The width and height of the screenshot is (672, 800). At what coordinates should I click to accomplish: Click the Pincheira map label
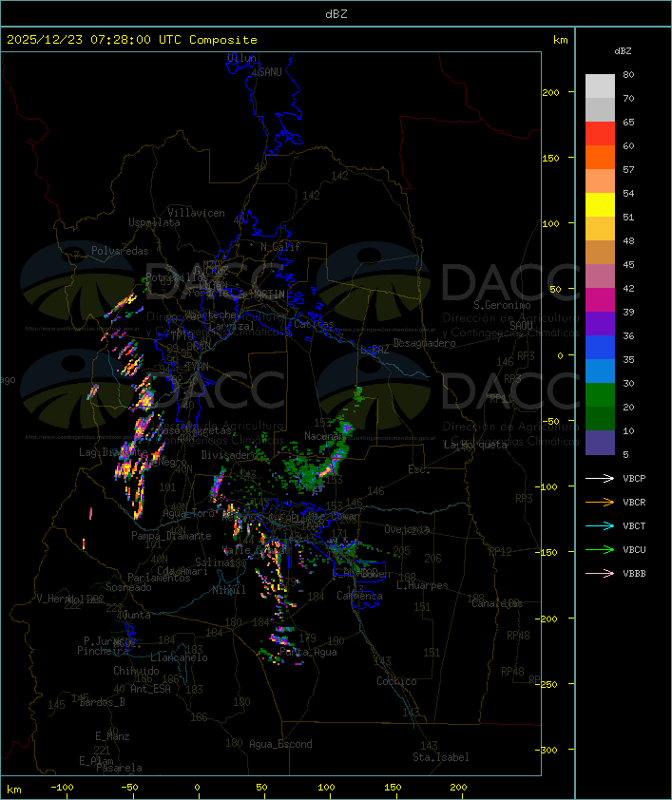click(103, 651)
